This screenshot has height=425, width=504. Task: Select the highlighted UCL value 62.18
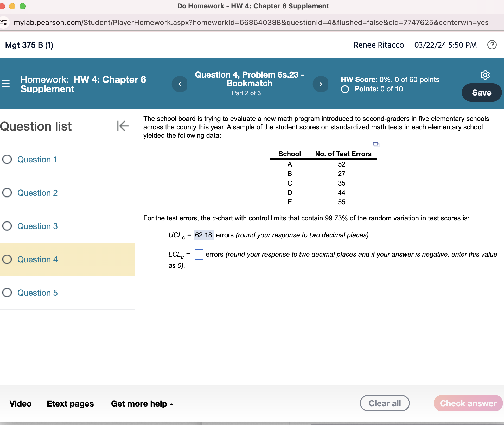(203, 234)
